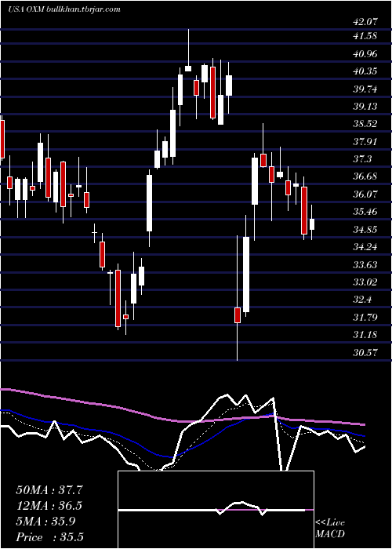Click the 40.96 price level label

(365, 53)
